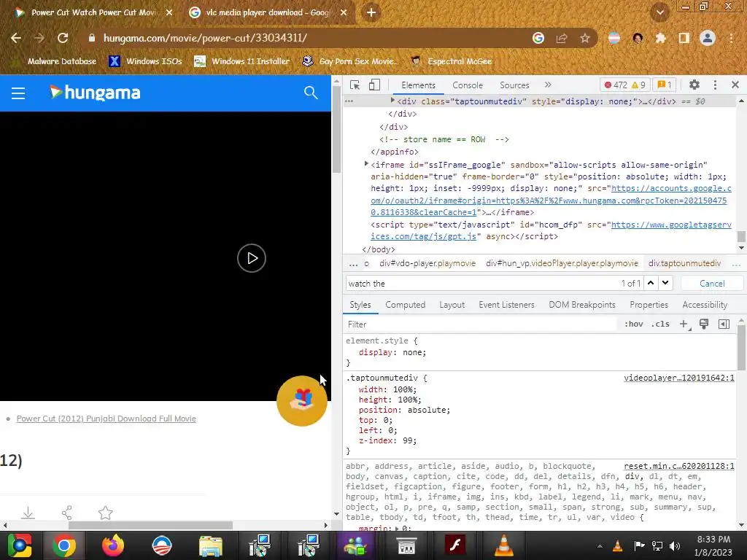747x560 pixels.
Task: Switch to the Sources tab
Action: 514,85
